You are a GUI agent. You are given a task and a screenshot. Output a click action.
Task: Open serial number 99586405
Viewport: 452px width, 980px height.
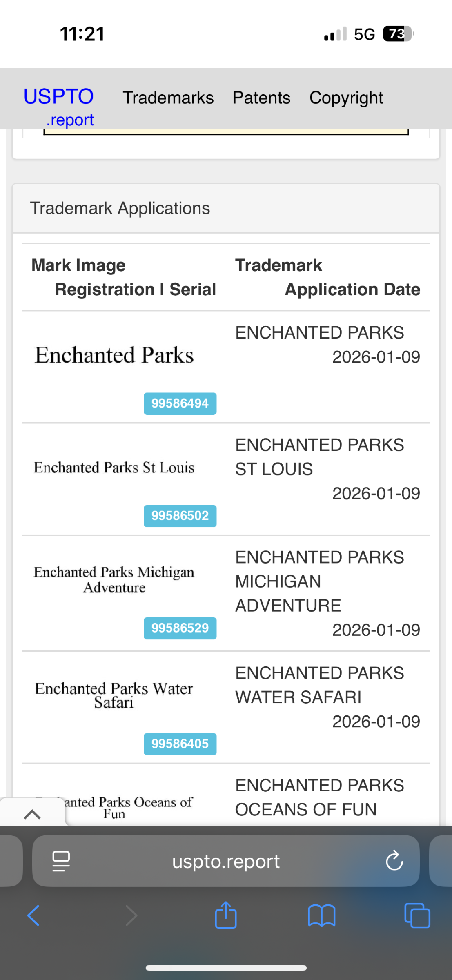(x=180, y=744)
